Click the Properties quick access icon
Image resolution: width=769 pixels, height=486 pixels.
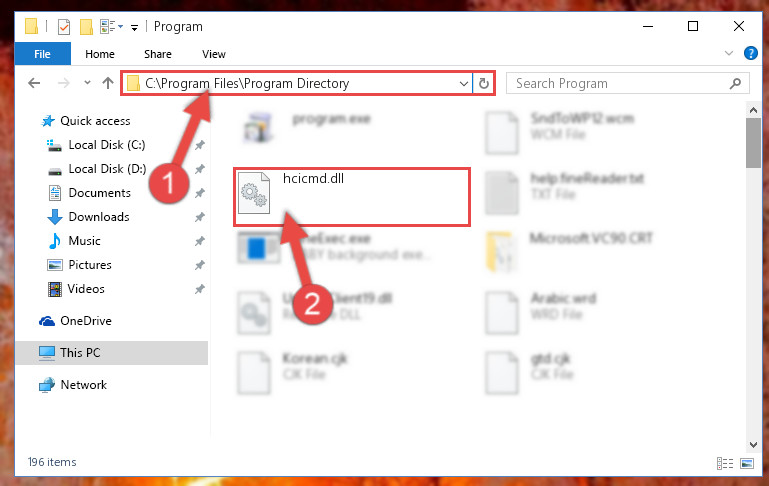[64, 26]
